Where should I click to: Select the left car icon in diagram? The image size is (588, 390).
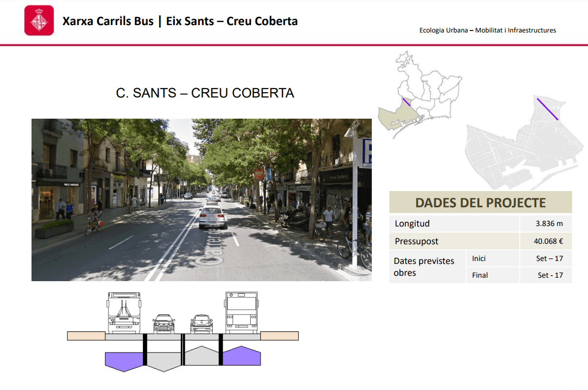tap(163, 324)
